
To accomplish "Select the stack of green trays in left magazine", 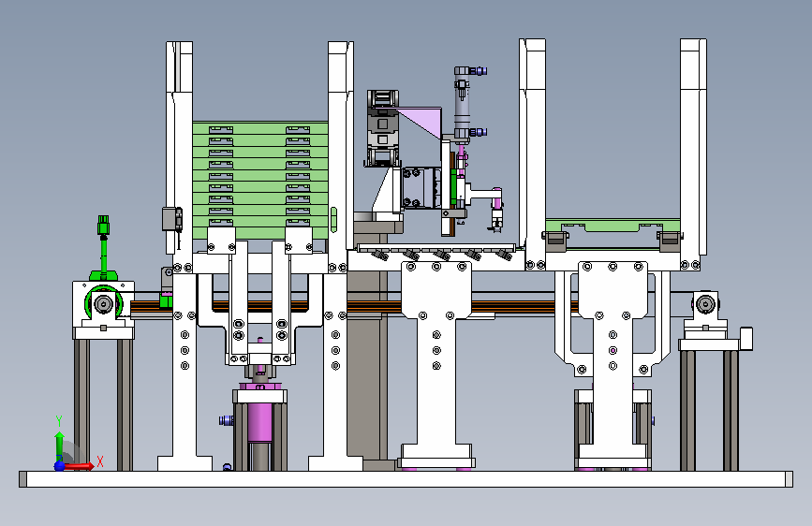I will pos(260,180).
